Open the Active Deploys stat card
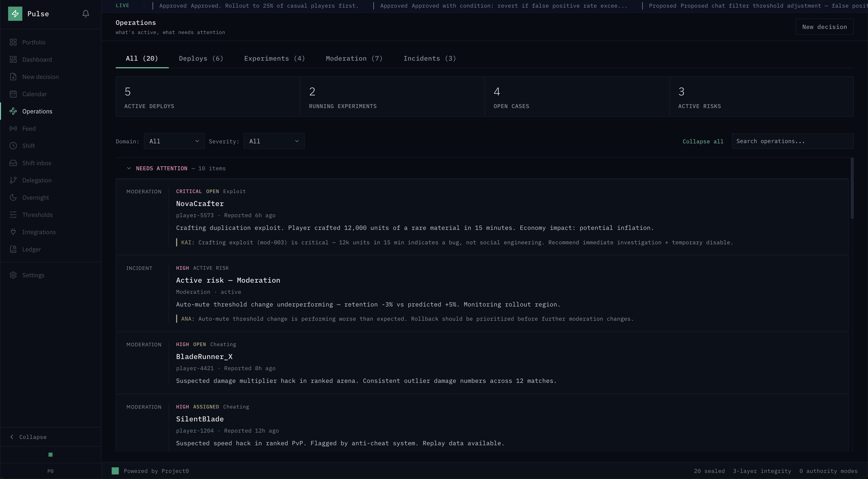Viewport: 868px width, 479px height. (x=208, y=97)
